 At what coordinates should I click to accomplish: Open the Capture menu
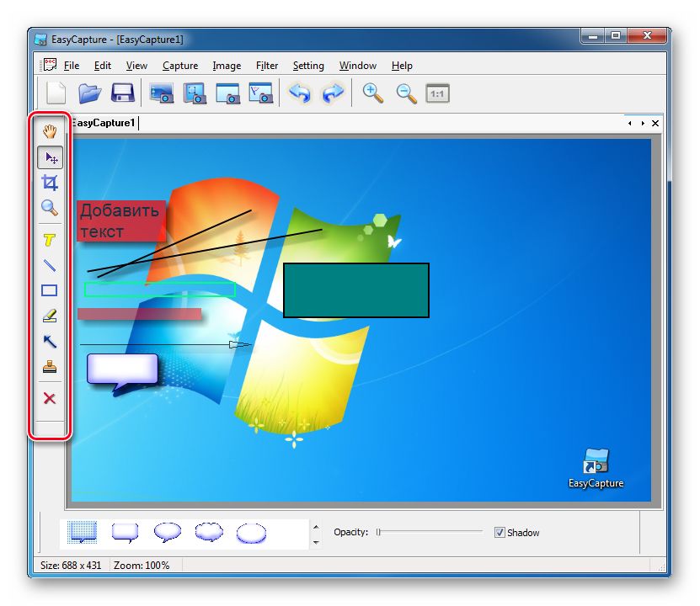tap(180, 66)
